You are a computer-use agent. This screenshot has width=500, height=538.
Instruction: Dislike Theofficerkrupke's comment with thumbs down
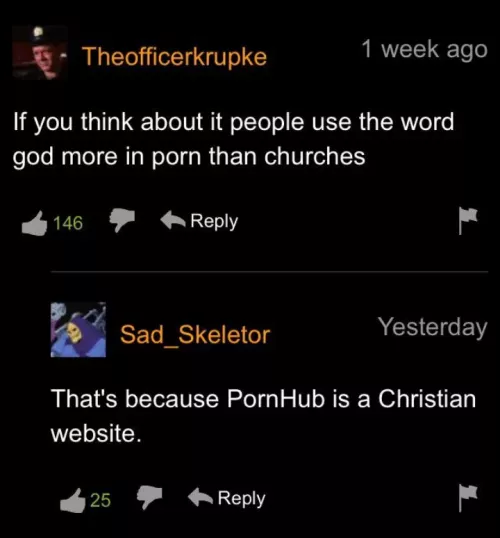tap(122, 220)
